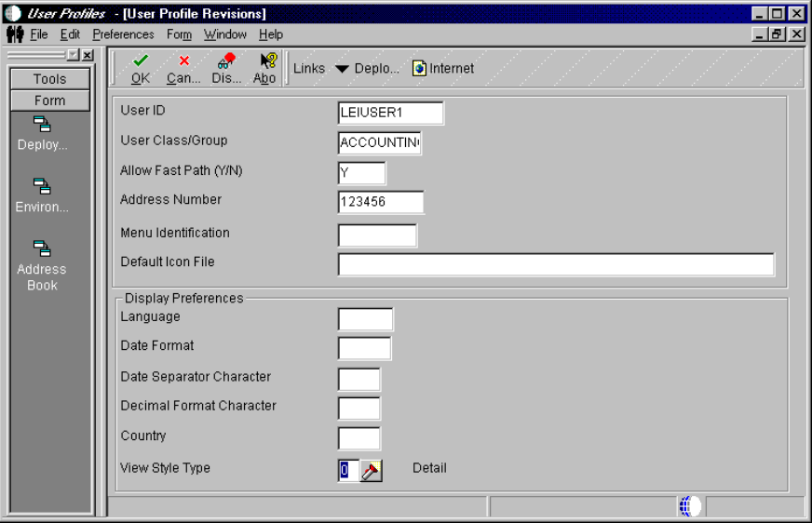Click into the User ID field

tap(390, 113)
